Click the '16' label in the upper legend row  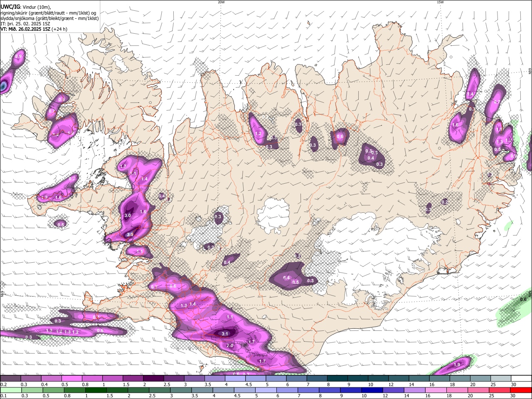(432, 384)
